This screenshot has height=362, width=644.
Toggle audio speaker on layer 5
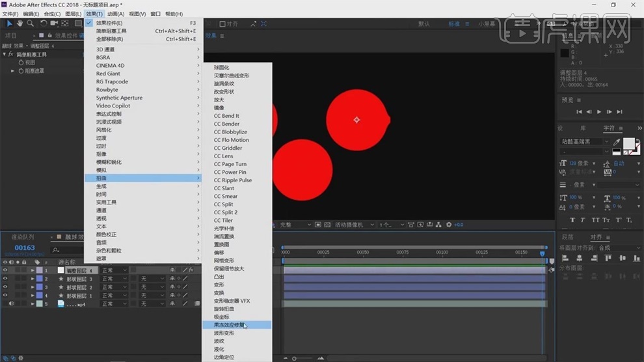point(12,303)
